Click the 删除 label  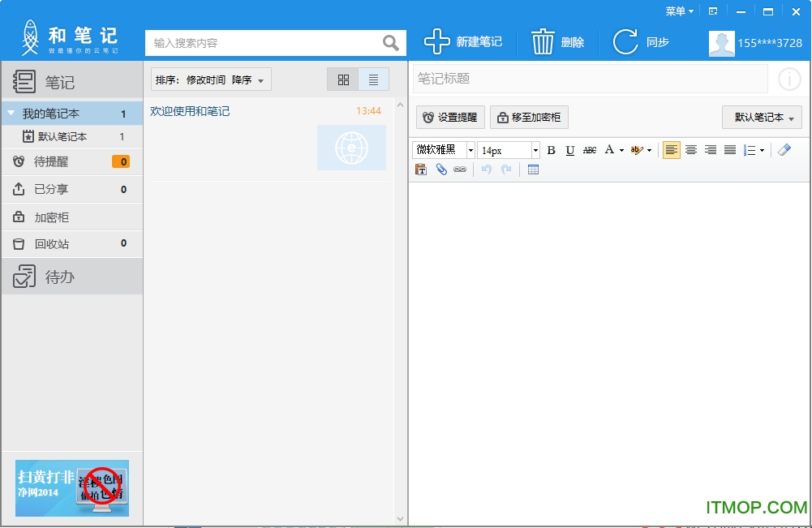pyautogui.click(x=573, y=42)
